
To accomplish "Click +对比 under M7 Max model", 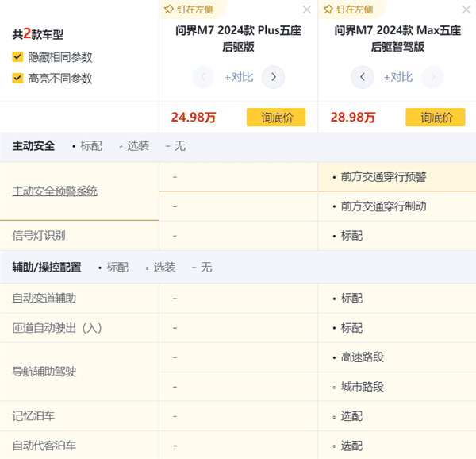I will click(x=397, y=77).
